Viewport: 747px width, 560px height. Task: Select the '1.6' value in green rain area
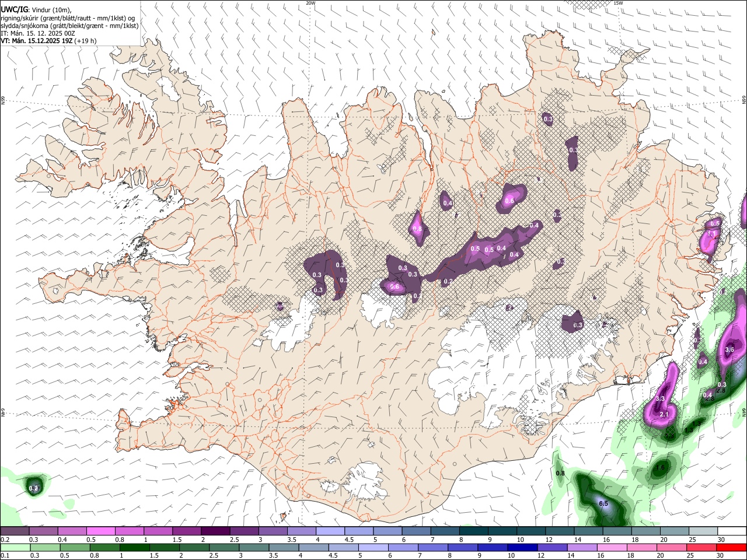tap(661, 468)
